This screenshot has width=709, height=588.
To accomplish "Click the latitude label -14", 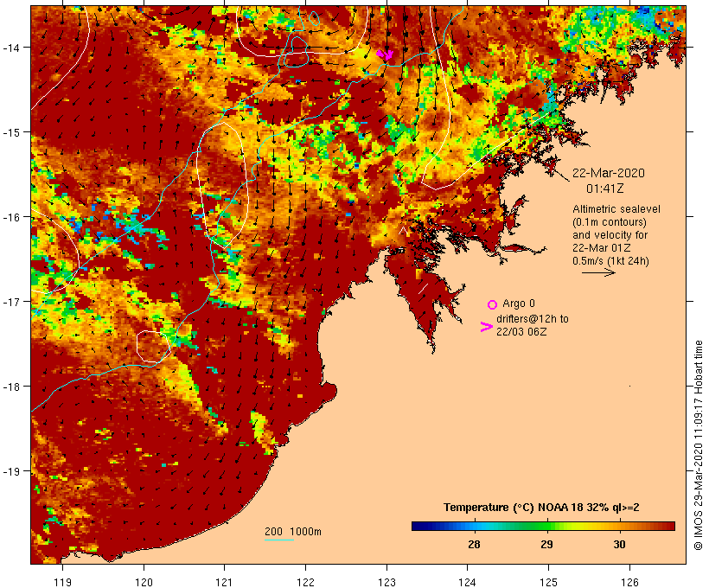I will 11,48.
